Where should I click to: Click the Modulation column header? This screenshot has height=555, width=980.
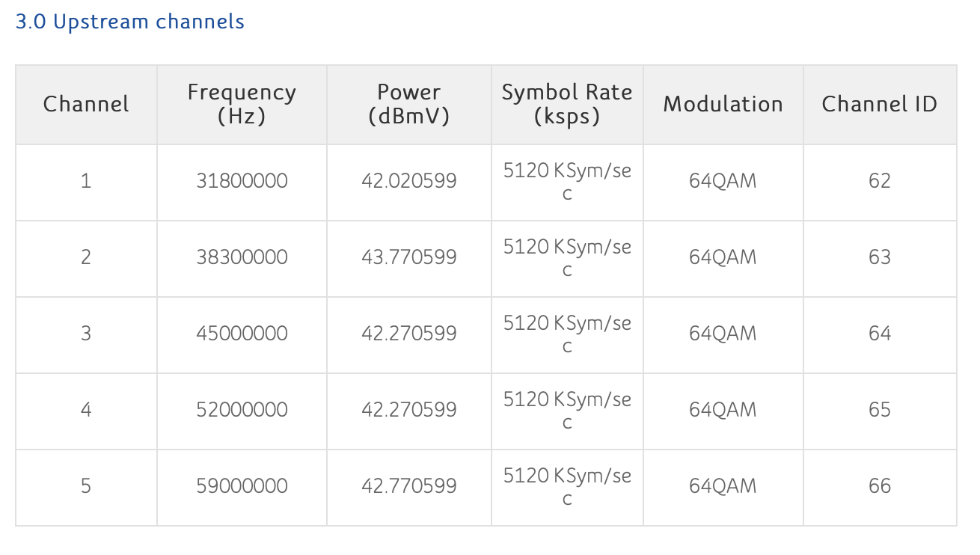coord(723,104)
